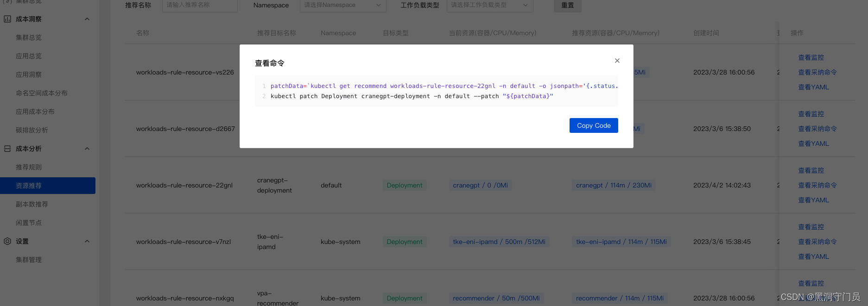Click 查看采纳命令 for workloads-rule-resource-d2667
This screenshot has width=868, height=306.
pyautogui.click(x=817, y=129)
